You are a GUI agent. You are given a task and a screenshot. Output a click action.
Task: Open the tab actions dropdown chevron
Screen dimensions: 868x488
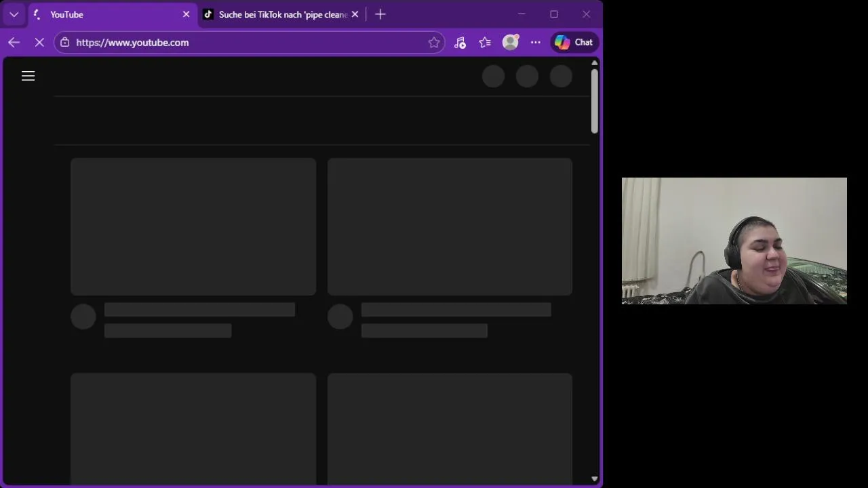14,14
